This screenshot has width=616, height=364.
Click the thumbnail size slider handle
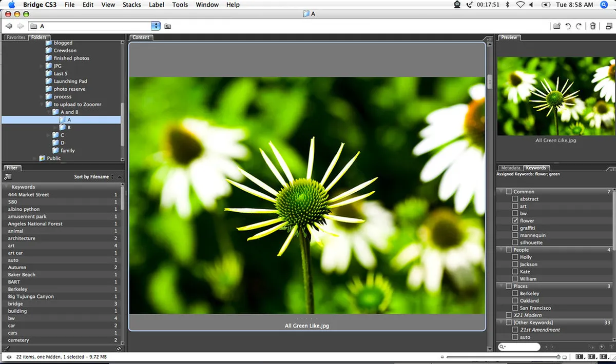click(559, 356)
